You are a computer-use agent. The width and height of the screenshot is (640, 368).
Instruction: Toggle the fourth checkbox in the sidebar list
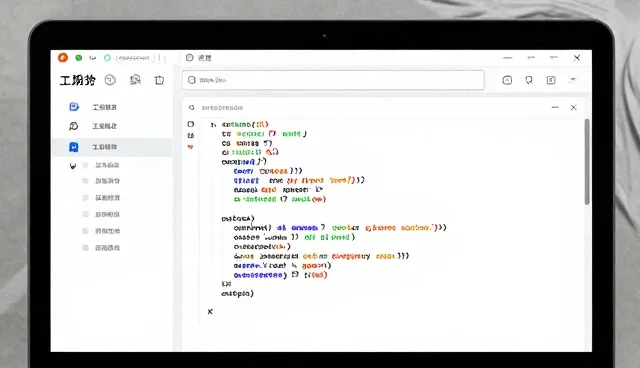(85, 214)
